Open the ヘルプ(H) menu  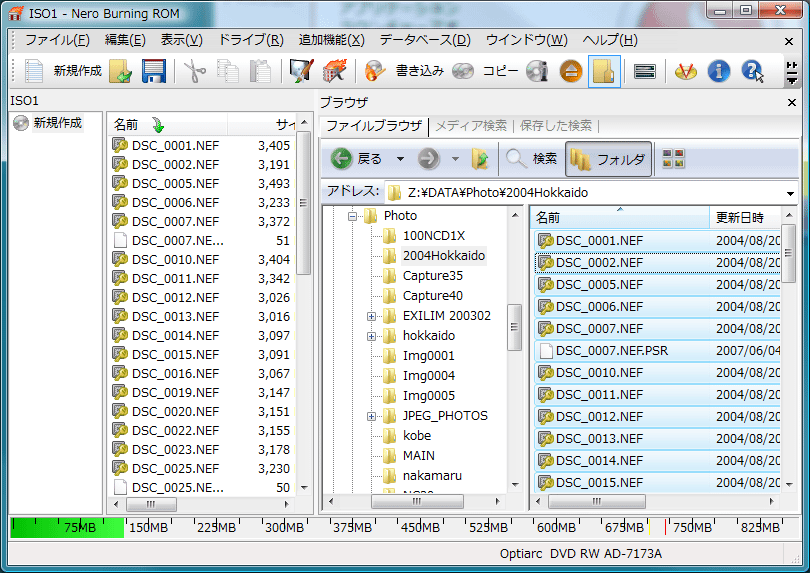(x=610, y=40)
